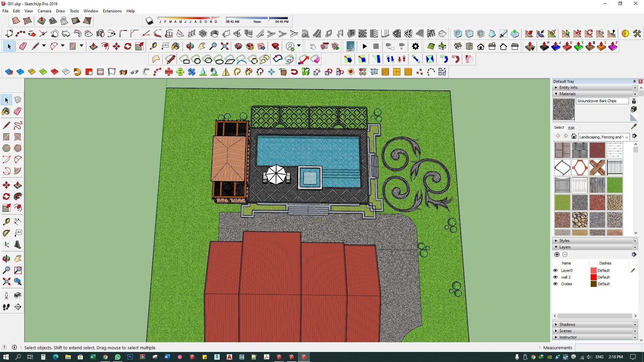This screenshot has height=362, width=644.
Task: Select the Tape Measure tool
Action: pos(6,221)
